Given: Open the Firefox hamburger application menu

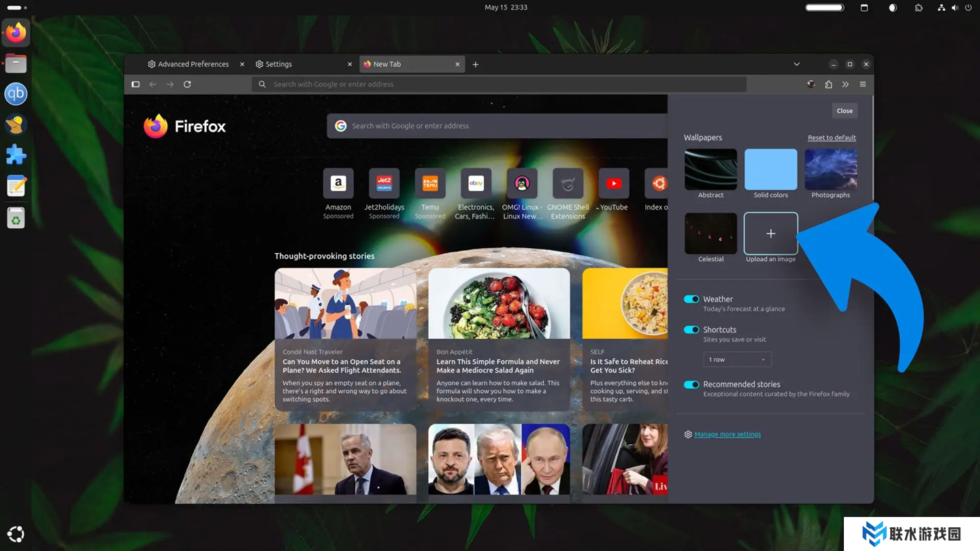Looking at the screenshot, I should [x=862, y=84].
